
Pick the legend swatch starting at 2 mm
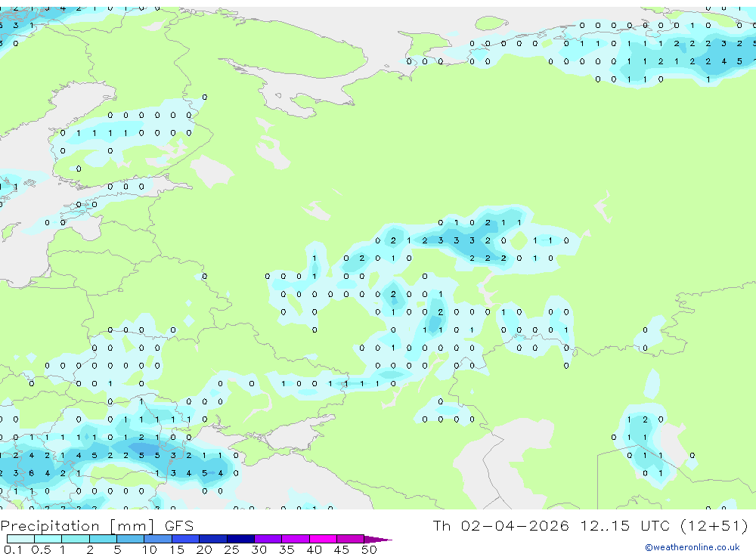(103, 539)
